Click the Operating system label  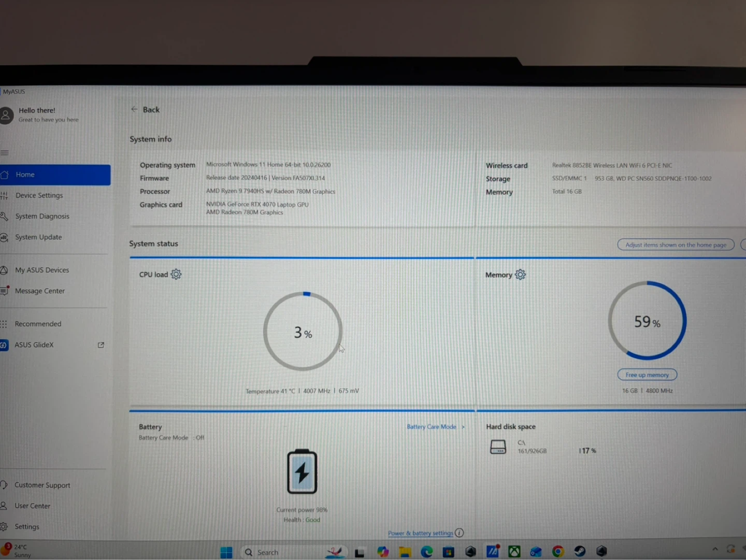click(x=167, y=165)
